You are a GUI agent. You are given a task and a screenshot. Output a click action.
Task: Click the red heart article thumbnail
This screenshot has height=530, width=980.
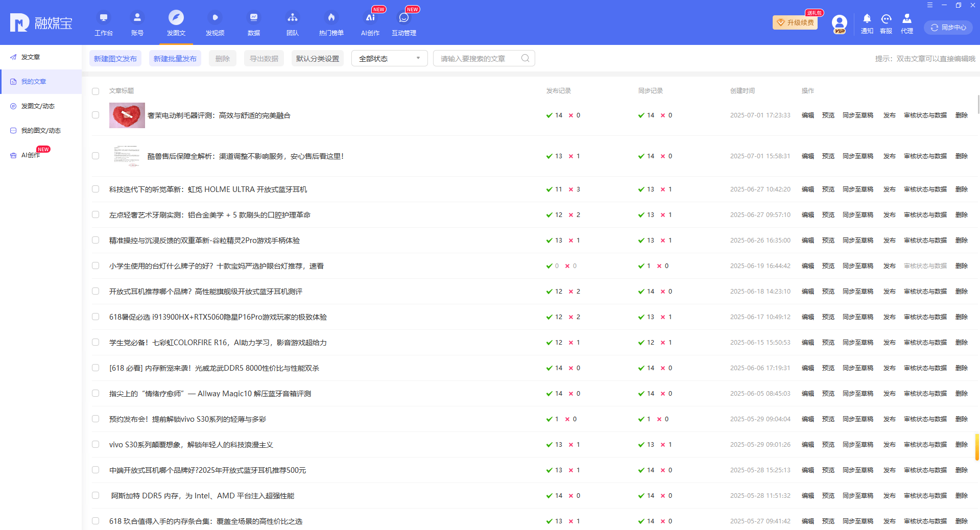(x=127, y=115)
